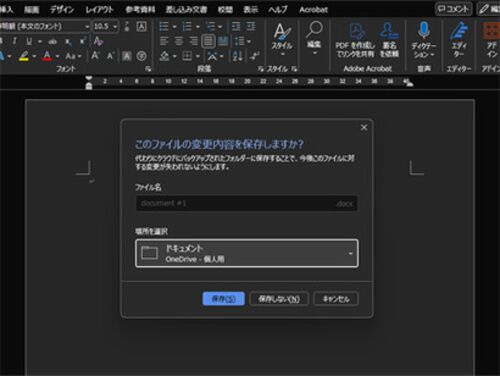Click the Request signatures Acrobat icon
The height and width of the screenshot is (376, 500).
tap(389, 40)
